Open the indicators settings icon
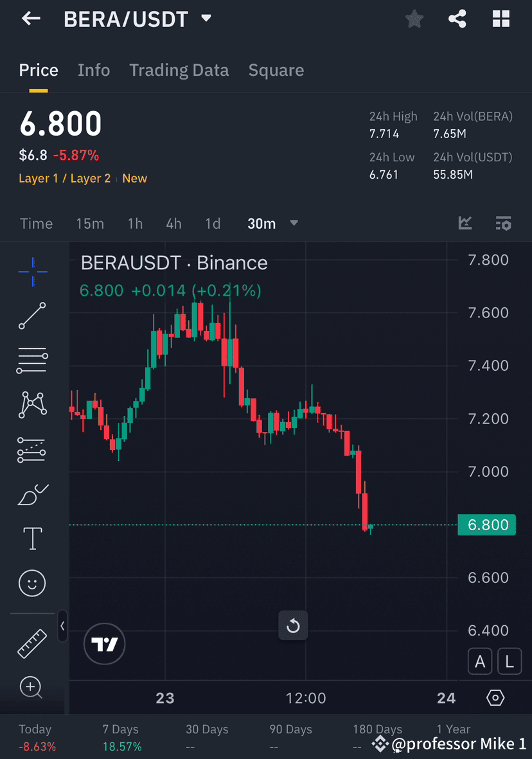 pos(504,224)
